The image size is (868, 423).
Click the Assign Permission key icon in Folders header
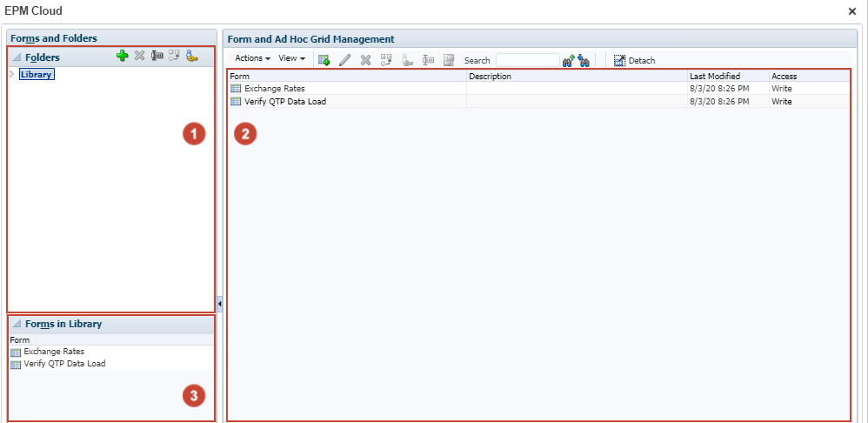[191, 56]
